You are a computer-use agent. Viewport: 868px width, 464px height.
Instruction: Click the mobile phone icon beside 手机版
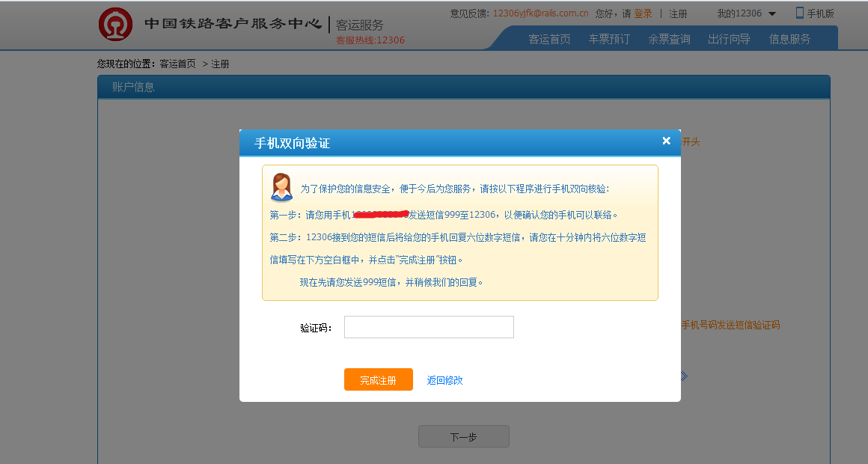click(x=799, y=13)
